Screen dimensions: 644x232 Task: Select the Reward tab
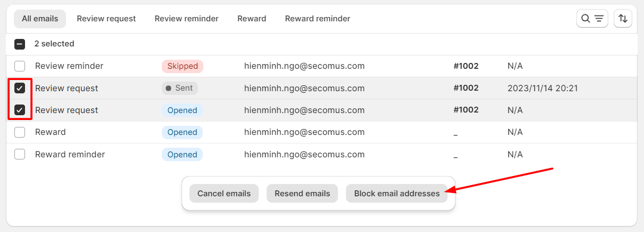pos(252,19)
